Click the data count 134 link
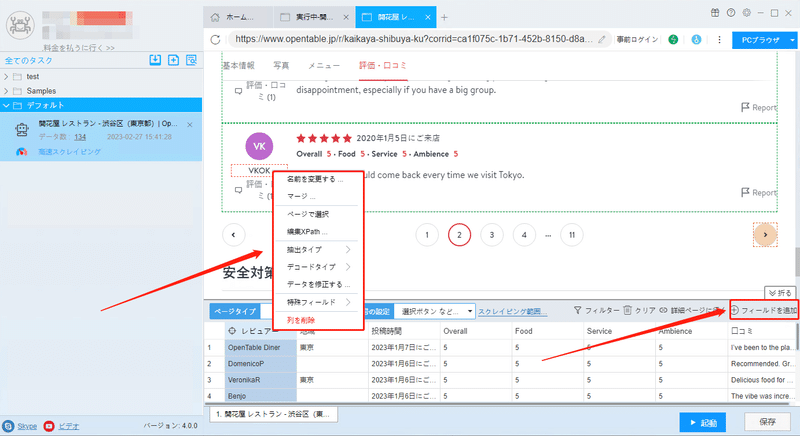Viewport: 800px width, 436px height. point(80,137)
